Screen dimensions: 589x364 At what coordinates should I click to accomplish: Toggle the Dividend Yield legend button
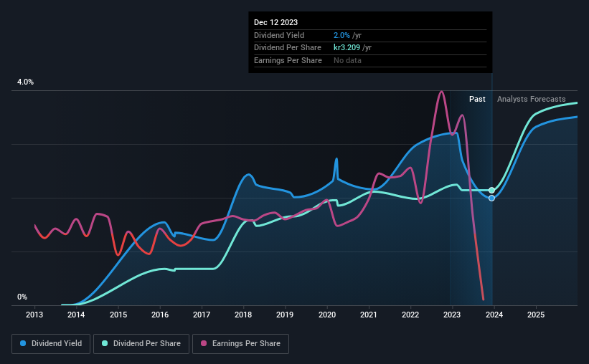click(x=51, y=344)
